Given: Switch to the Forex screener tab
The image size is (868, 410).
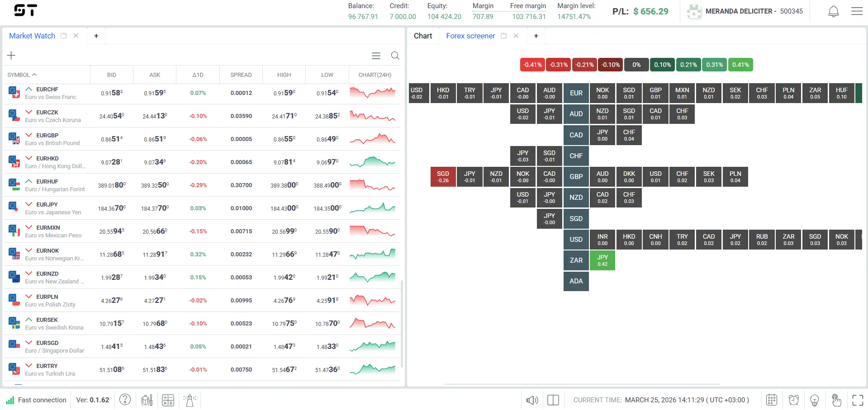Looking at the screenshot, I should pos(470,36).
